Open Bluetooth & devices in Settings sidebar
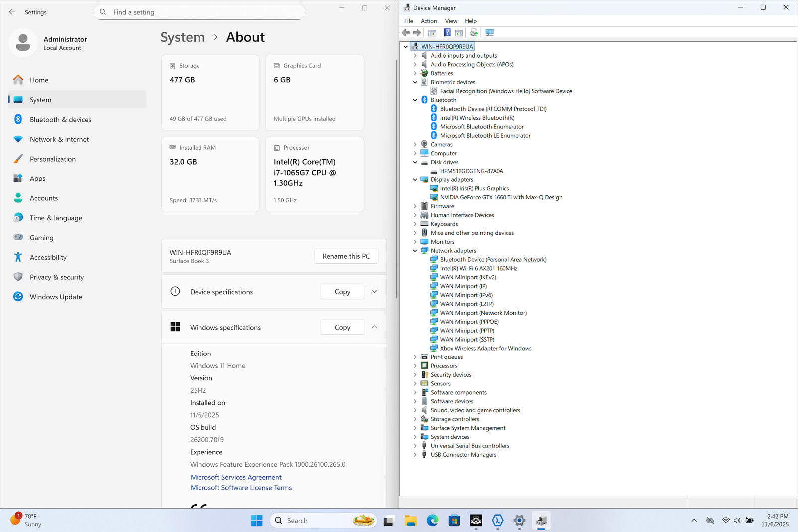This screenshot has height=532, width=798. click(x=60, y=120)
